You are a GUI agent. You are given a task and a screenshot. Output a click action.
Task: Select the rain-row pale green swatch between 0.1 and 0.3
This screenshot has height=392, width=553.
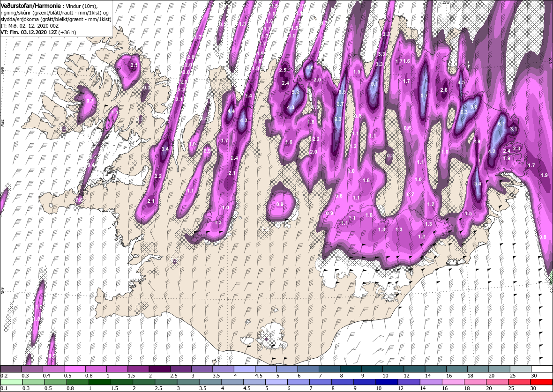(x=12, y=382)
